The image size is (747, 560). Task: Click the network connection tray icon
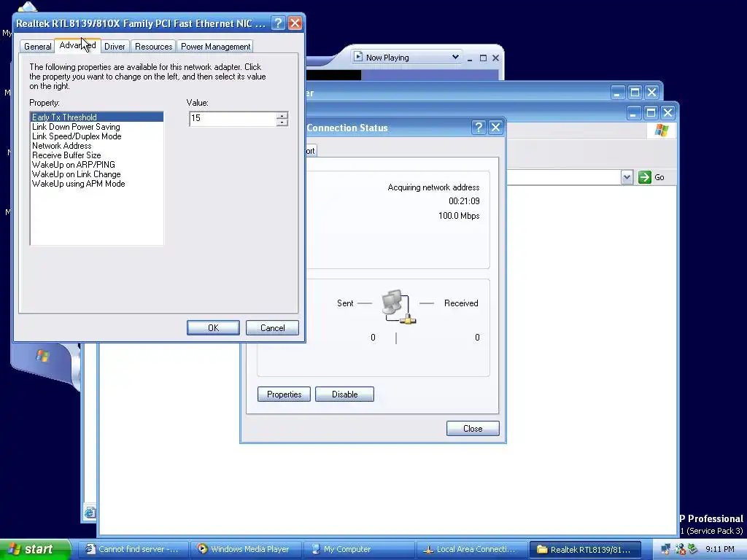click(665, 550)
